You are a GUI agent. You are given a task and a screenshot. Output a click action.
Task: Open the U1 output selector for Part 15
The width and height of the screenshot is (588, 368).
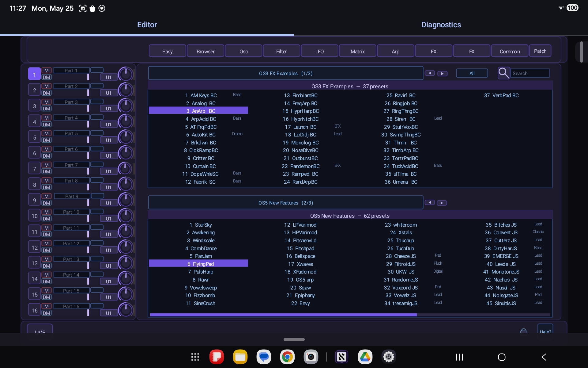click(x=108, y=297)
